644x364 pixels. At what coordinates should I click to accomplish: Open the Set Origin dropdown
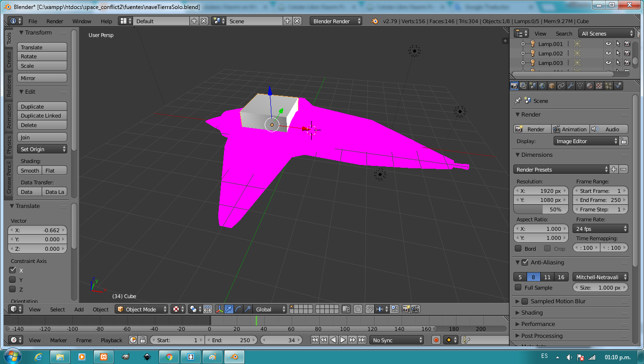[x=42, y=149]
